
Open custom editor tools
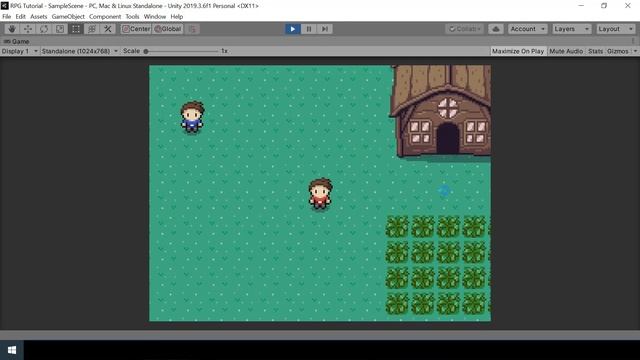108,29
